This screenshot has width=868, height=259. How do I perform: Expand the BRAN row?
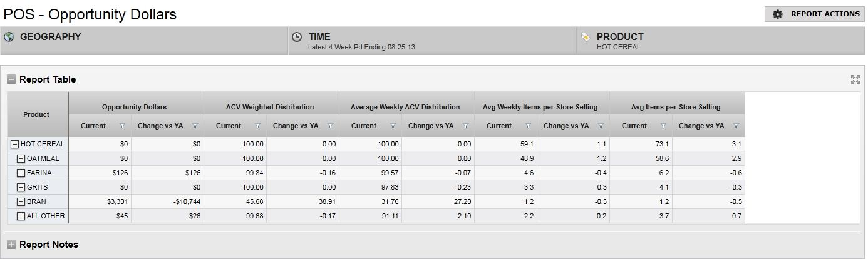pos(21,201)
